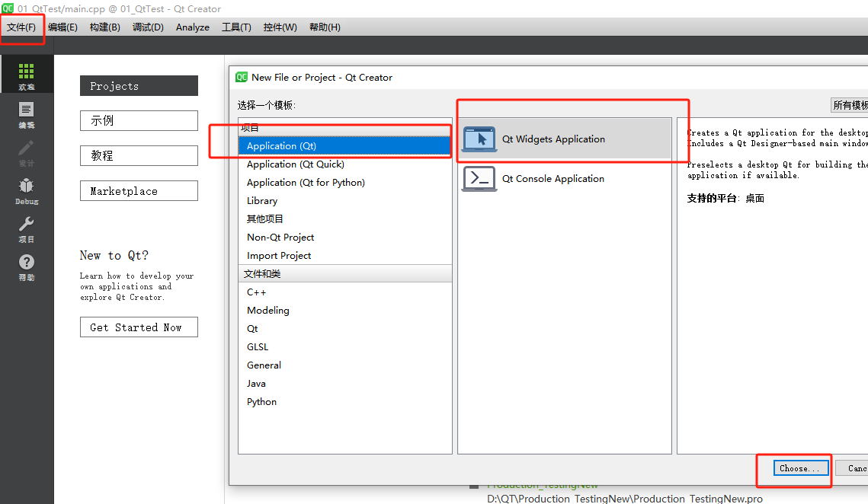Select Qt Widgets Application icon
Screen dimensions: 868x504
point(479,139)
